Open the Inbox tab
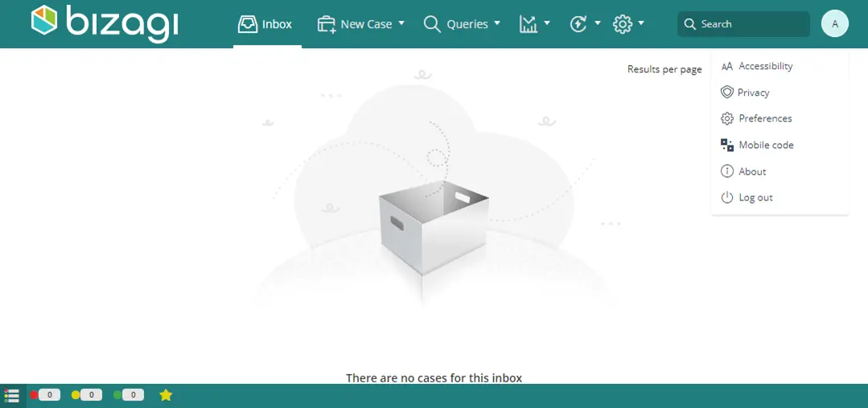 pos(267,24)
